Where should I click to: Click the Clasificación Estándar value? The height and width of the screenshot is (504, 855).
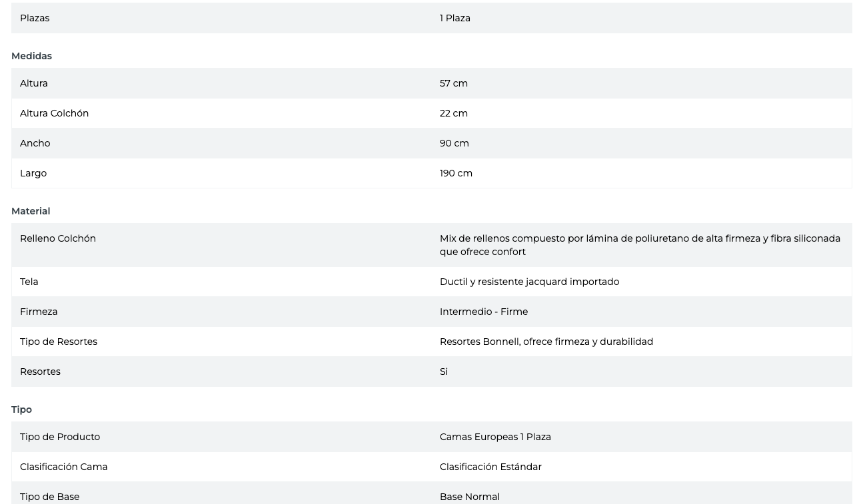[x=490, y=467]
